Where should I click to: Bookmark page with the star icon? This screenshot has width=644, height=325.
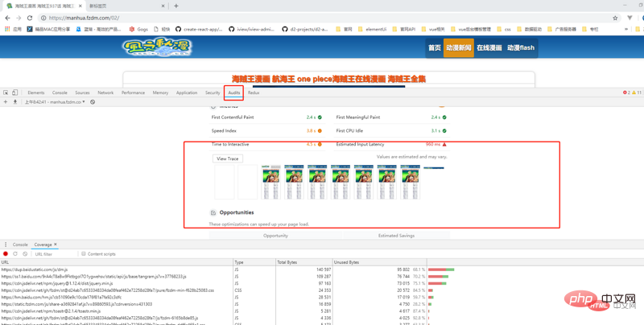click(x=615, y=18)
